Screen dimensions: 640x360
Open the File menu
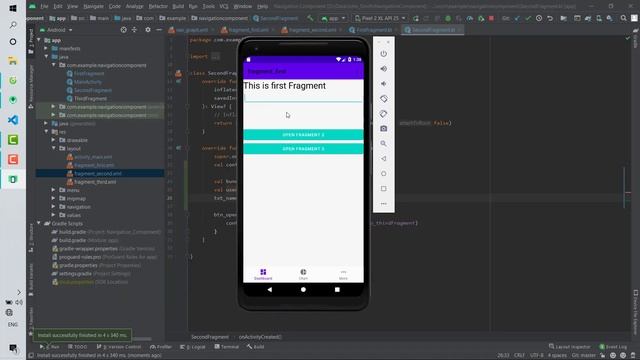44,7
